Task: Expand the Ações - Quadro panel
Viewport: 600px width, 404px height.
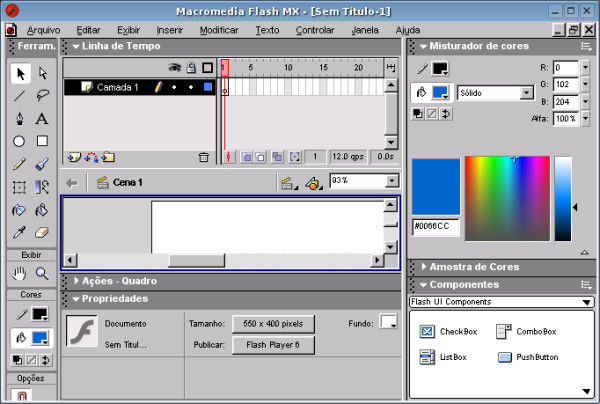Action: click(x=76, y=281)
